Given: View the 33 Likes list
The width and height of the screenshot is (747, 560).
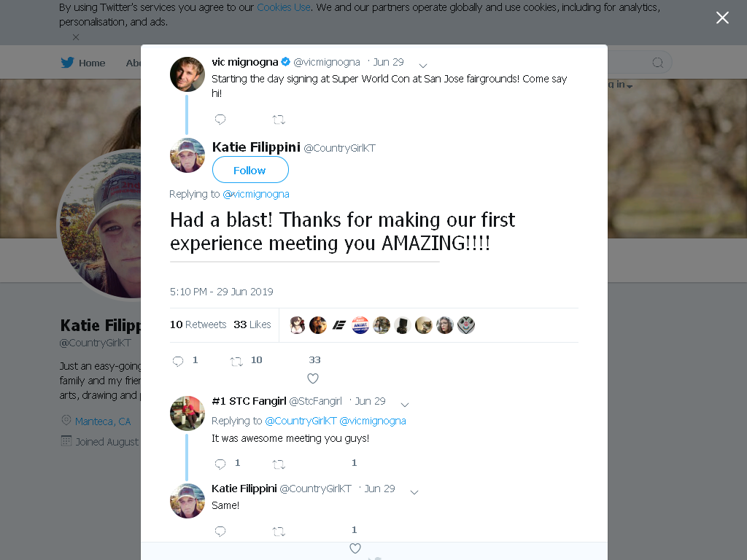Looking at the screenshot, I should point(252,324).
